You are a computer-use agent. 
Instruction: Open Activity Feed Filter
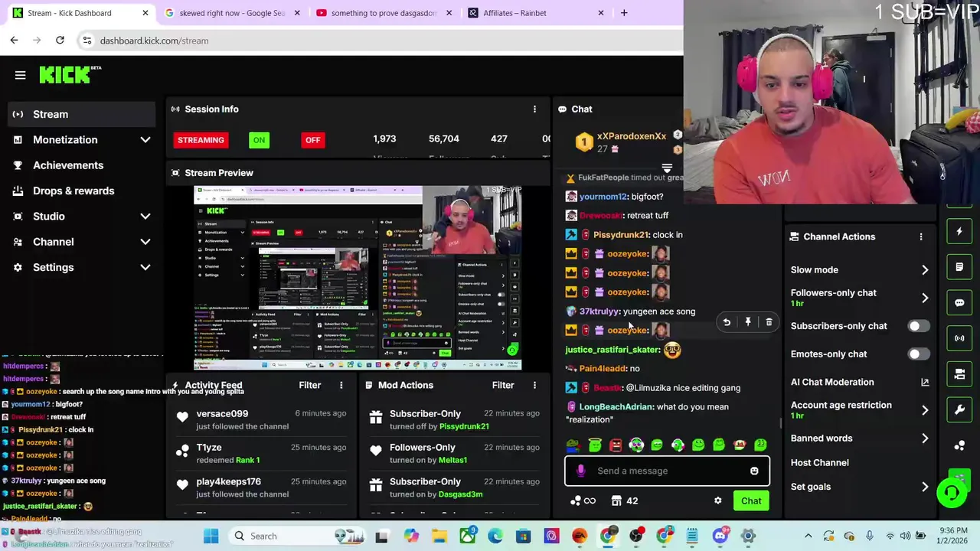point(309,385)
